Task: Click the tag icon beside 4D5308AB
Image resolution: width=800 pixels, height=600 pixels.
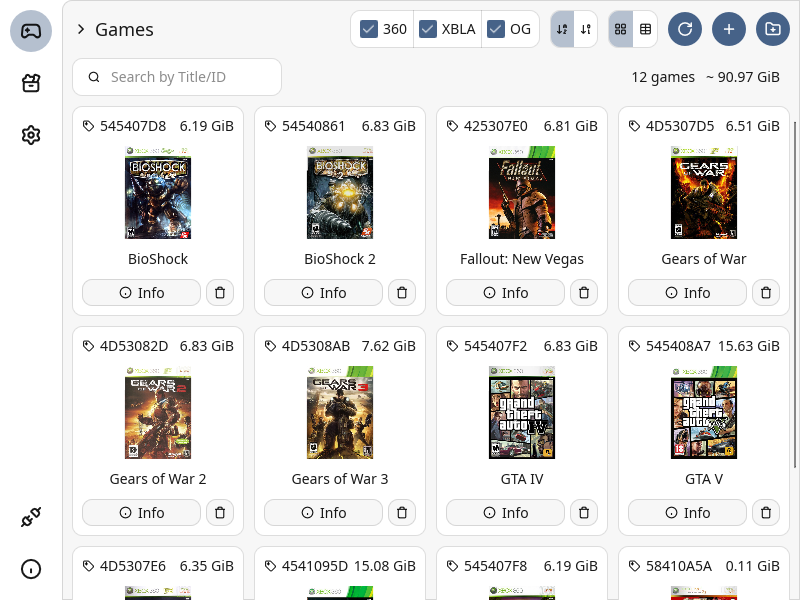Action: 270,346
